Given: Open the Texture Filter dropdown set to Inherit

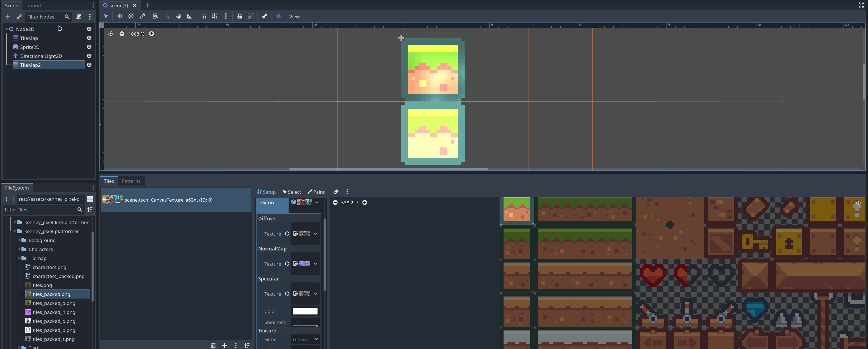Looking at the screenshot, I should click(x=305, y=339).
